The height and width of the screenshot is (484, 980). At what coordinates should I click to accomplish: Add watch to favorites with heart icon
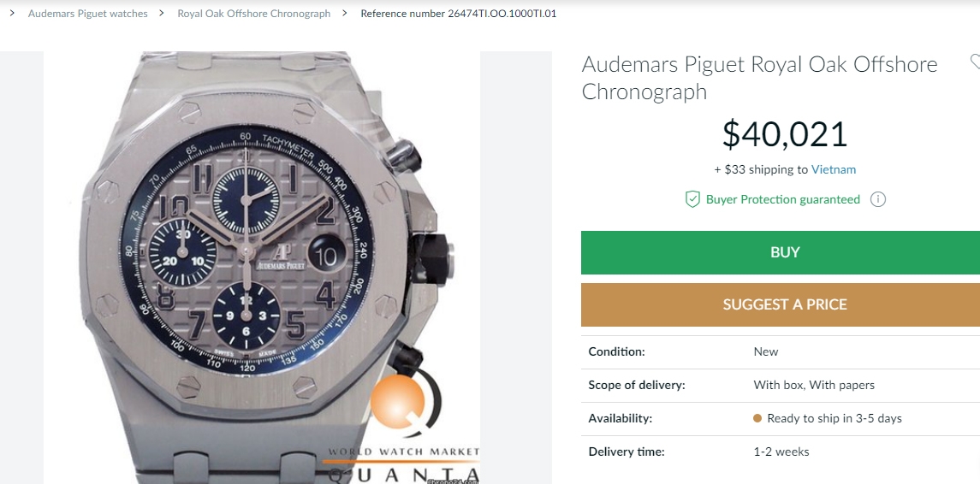tap(975, 62)
